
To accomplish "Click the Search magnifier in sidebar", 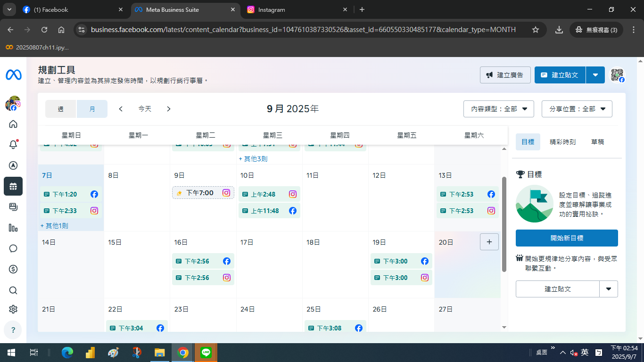I will click(13, 290).
